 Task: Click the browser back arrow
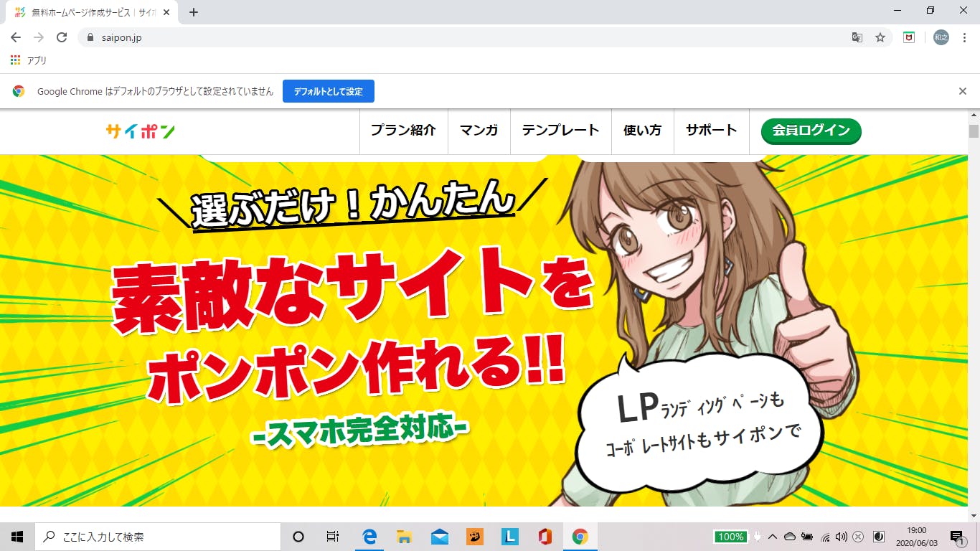pyautogui.click(x=16, y=37)
